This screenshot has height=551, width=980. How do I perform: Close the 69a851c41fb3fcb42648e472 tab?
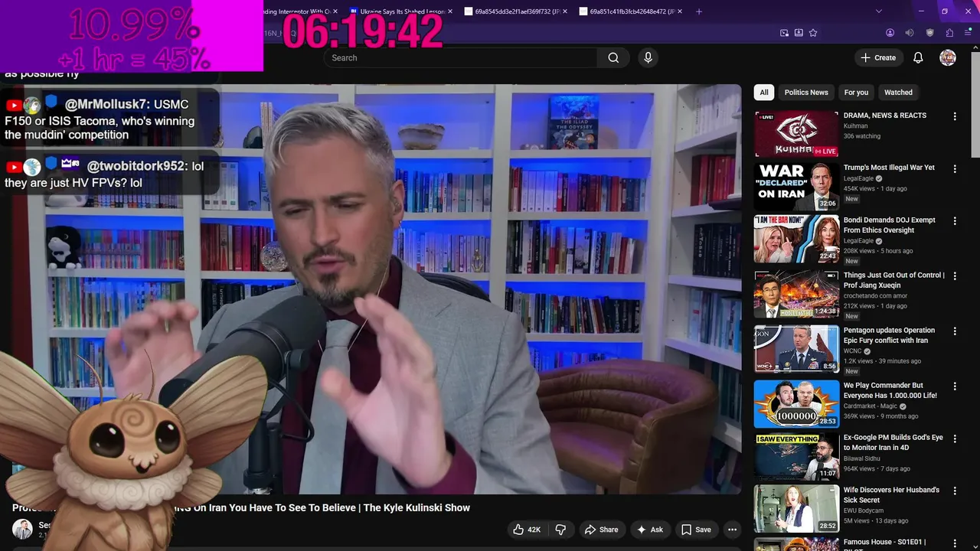pyautogui.click(x=679, y=11)
